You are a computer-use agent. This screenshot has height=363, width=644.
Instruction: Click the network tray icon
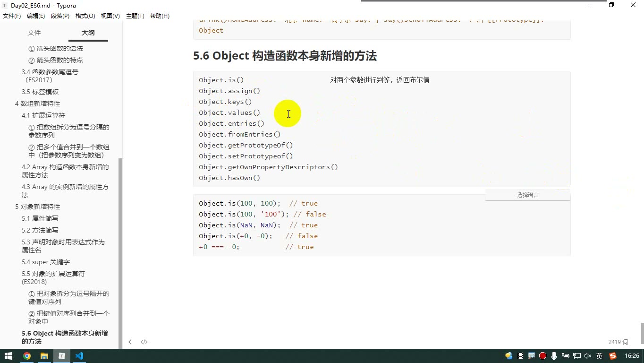click(576, 356)
